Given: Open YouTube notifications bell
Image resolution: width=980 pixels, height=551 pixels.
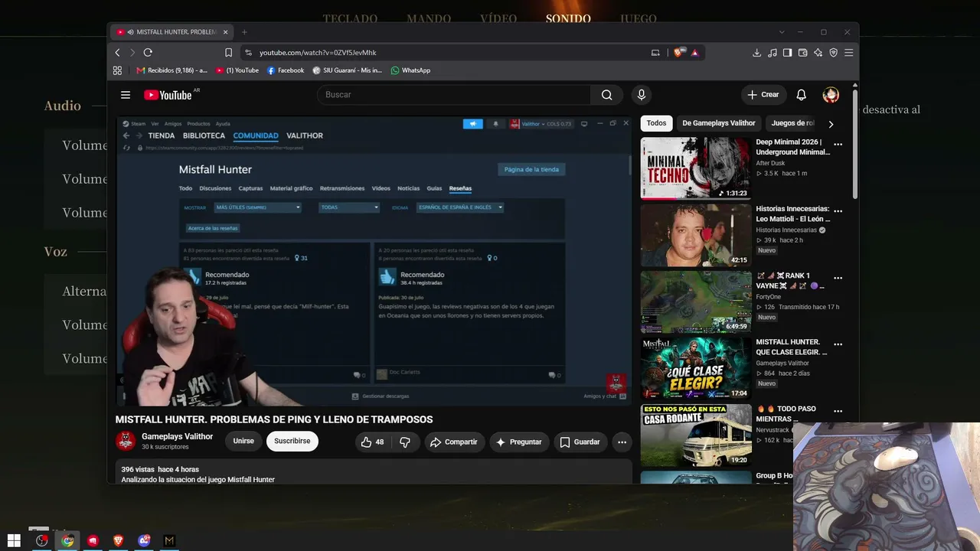Looking at the screenshot, I should [x=801, y=95].
